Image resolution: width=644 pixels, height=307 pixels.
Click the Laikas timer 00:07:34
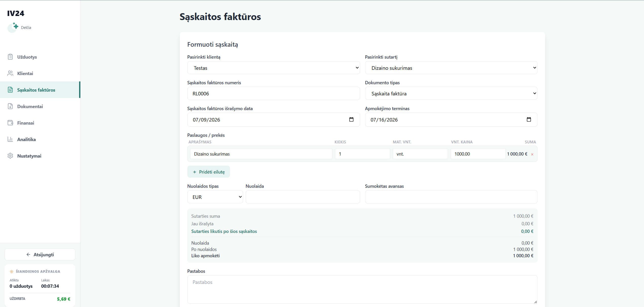[50, 286]
